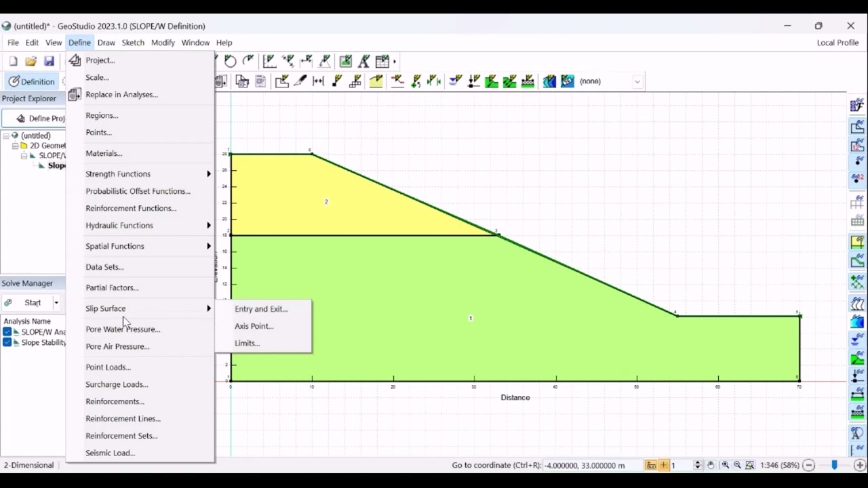The height and width of the screenshot is (488, 868).
Task: Click the green region 1 on the slope
Action: [470, 318]
